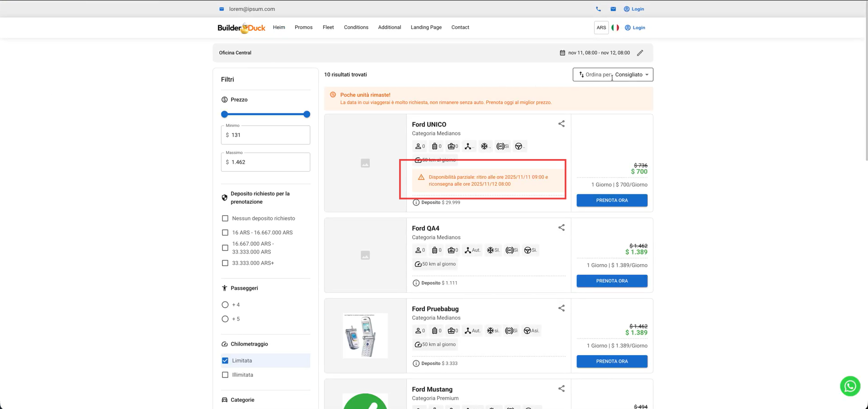Image resolution: width=868 pixels, height=409 pixels.
Task: Click the share icon for Ford QA4
Action: point(561,228)
